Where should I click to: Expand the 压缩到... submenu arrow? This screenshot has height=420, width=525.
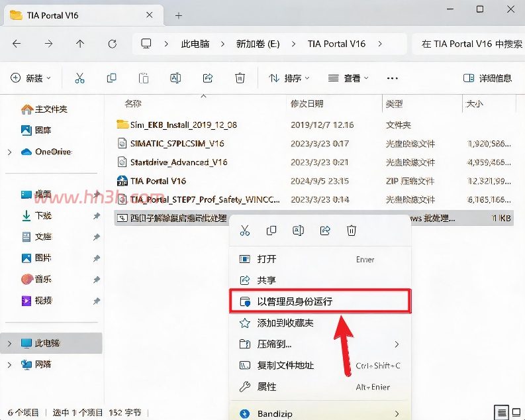coord(397,344)
